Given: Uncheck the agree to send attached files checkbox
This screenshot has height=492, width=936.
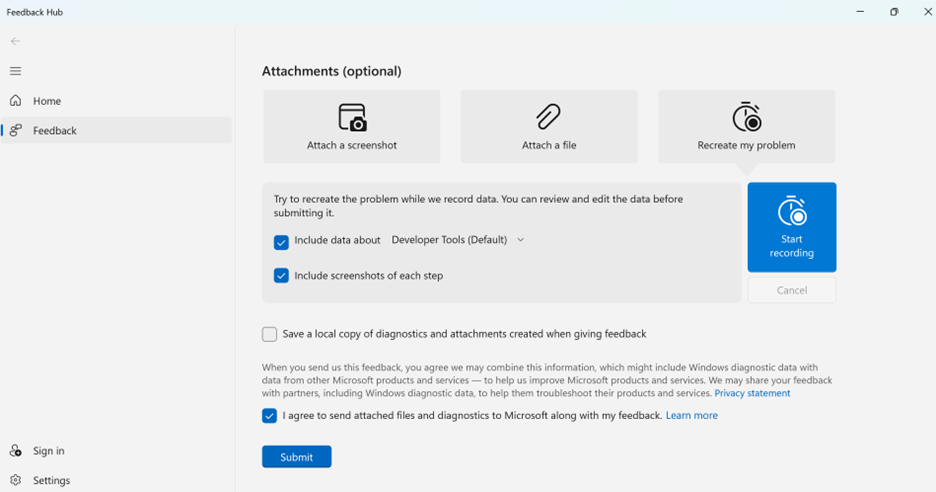Looking at the screenshot, I should [269, 416].
